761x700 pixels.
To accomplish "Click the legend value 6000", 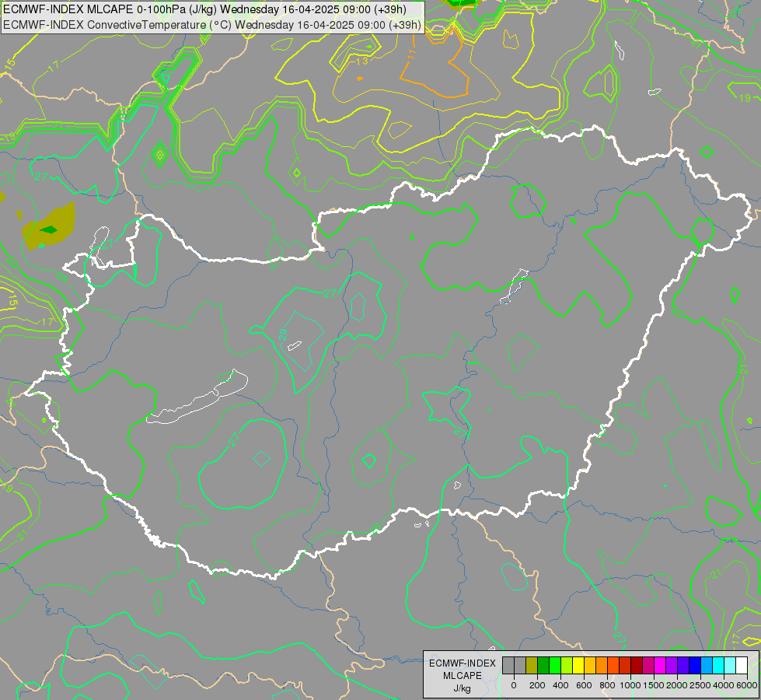I will click(x=747, y=685).
